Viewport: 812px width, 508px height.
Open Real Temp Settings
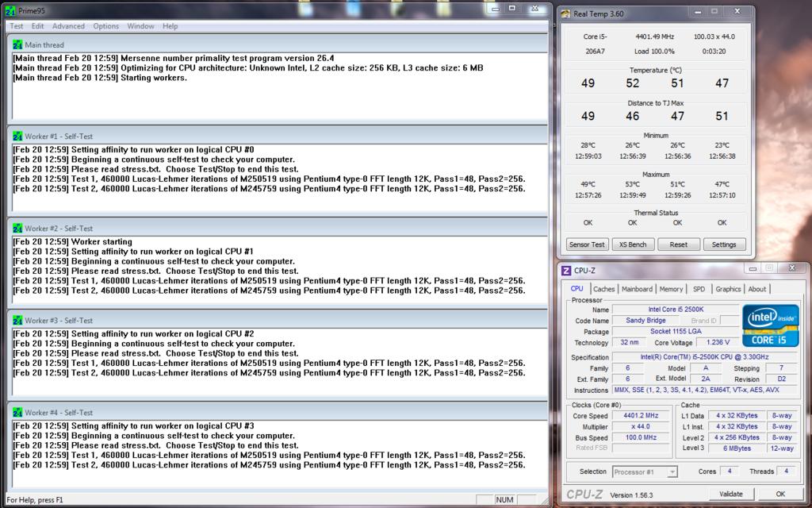pyautogui.click(x=724, y=244)
